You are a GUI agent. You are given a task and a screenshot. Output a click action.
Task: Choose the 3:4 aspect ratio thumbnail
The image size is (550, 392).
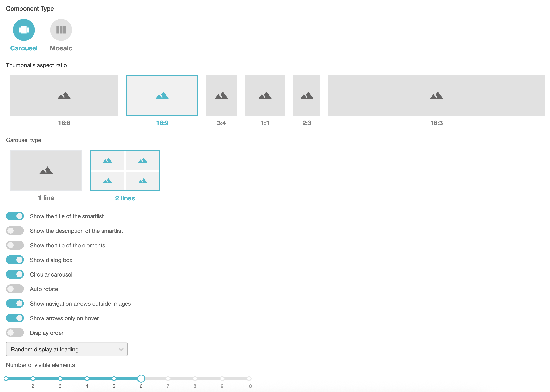pyautogui.click(x=221, y=95)
